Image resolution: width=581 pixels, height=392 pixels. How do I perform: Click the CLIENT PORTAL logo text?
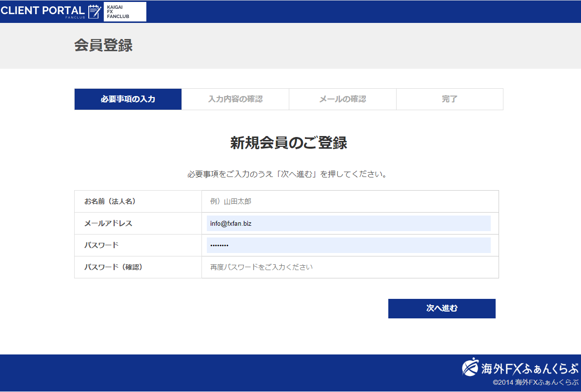tap(42, 11)
